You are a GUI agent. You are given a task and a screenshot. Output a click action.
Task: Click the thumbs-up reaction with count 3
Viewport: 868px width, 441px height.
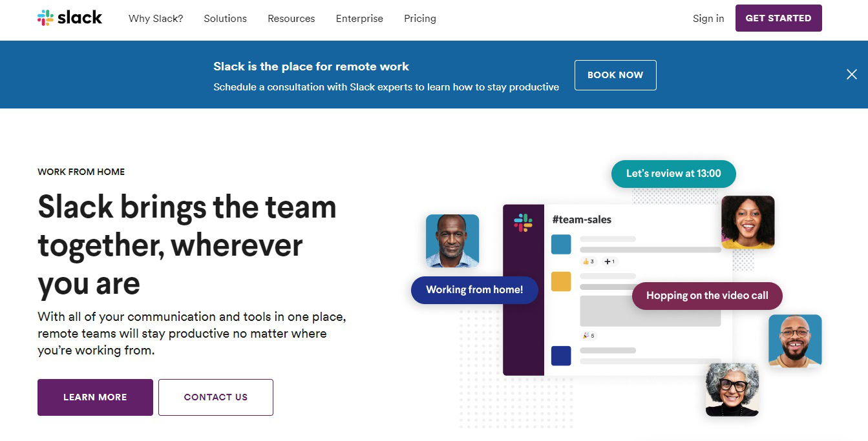pos(589,262)
